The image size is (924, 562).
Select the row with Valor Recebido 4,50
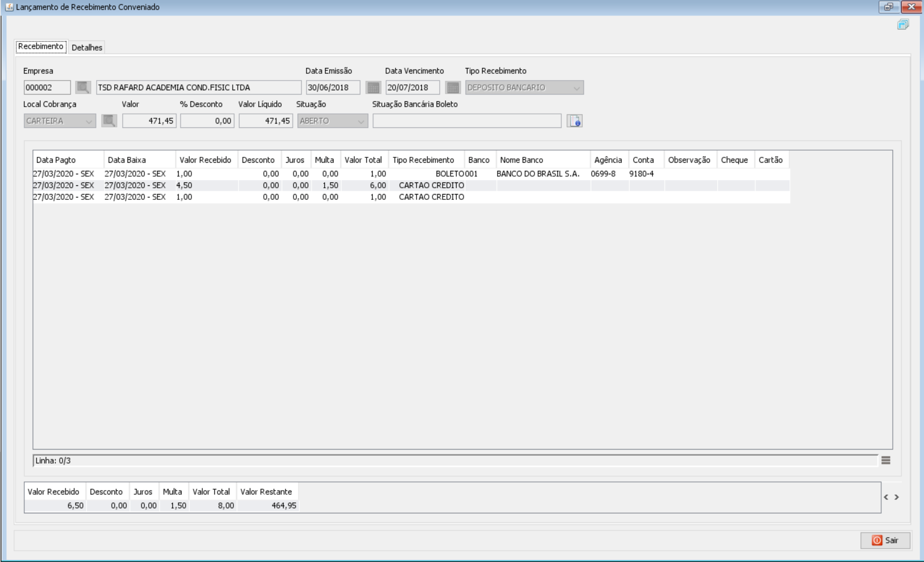(411, 185)
